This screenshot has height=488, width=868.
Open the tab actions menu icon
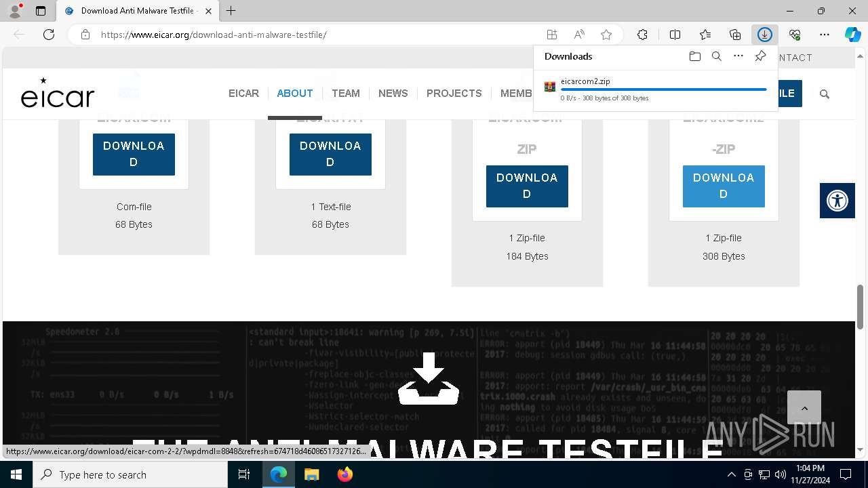click(41, 11)
